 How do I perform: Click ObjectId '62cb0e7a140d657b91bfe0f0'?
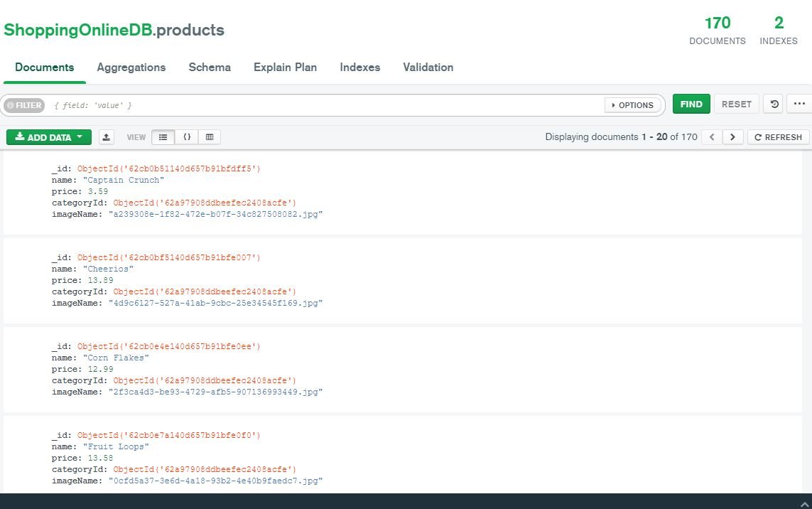pyautogui.click(x=169, y=435)
